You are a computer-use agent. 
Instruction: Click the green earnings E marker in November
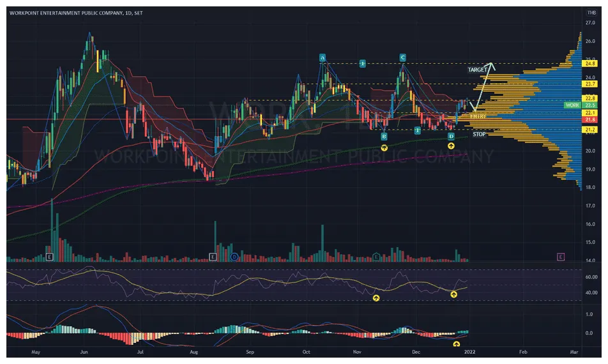pyautogui.click(x=376, y=257)
